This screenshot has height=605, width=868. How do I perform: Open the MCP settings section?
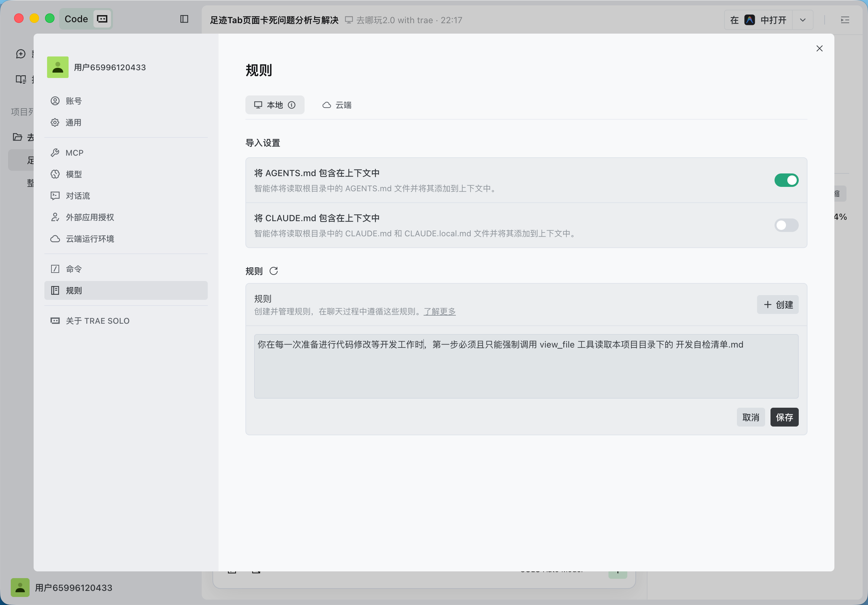pos(75,153)
